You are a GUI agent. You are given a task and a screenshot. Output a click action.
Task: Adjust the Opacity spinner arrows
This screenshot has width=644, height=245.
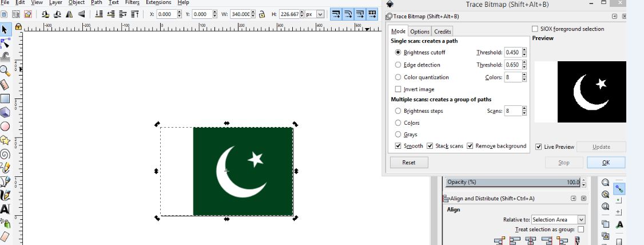583,182
